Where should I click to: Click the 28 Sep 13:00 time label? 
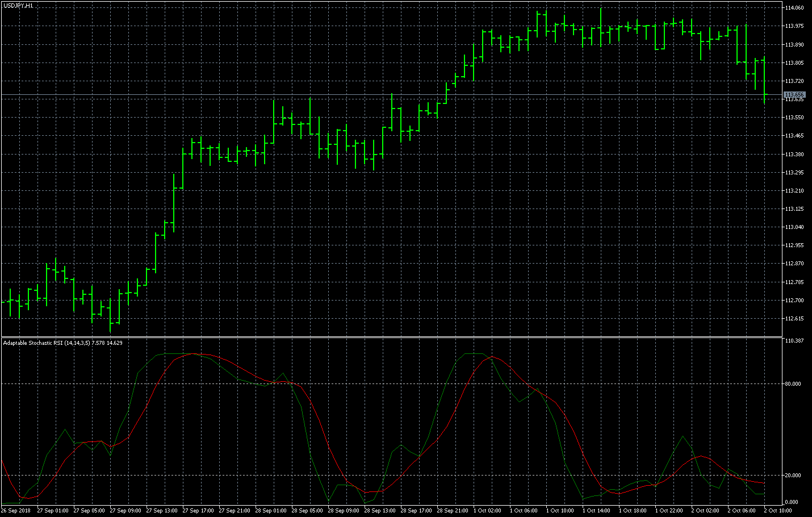point(380,511)
